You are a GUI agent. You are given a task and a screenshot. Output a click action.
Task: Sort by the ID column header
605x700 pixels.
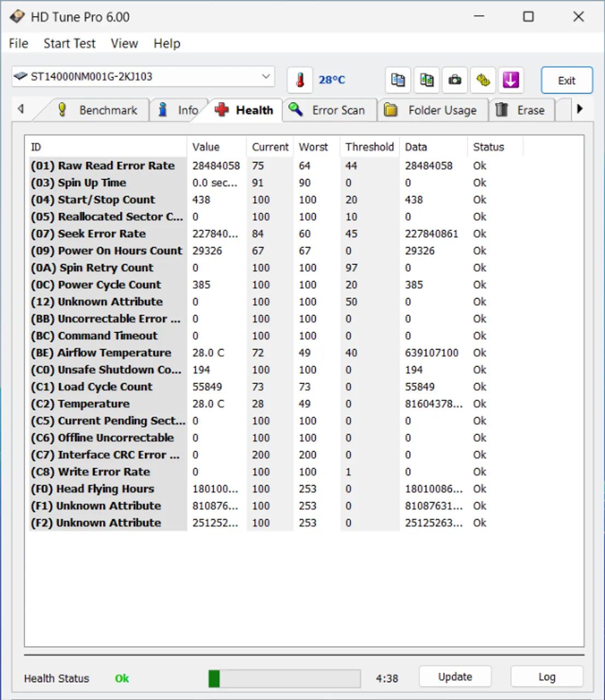coord(107,147)
